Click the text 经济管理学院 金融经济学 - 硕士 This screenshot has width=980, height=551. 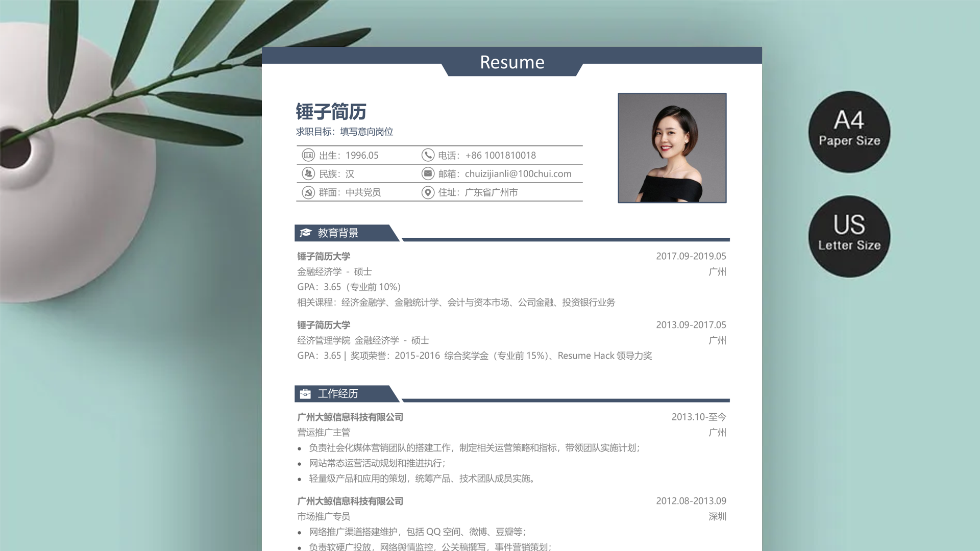(x=363, y=340)
